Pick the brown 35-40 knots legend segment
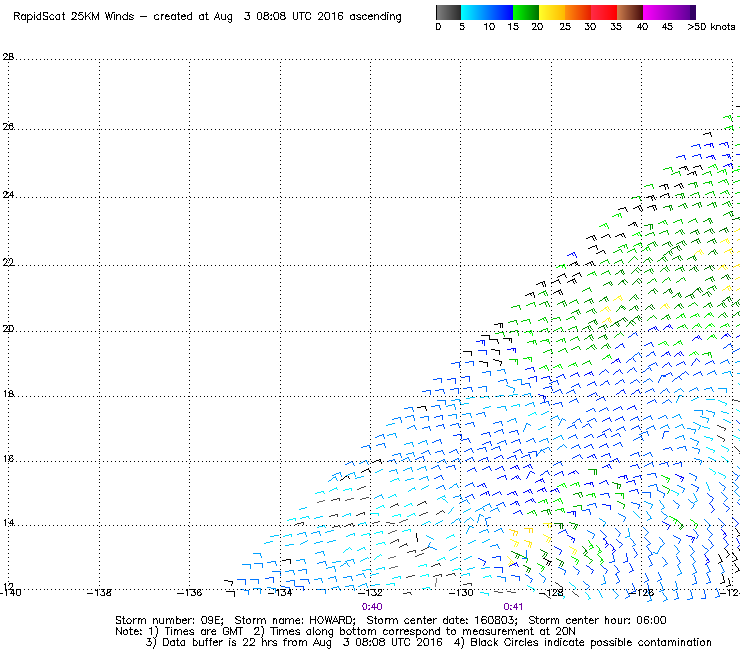This screenshot has width=740, height=650. click(630, 12)
